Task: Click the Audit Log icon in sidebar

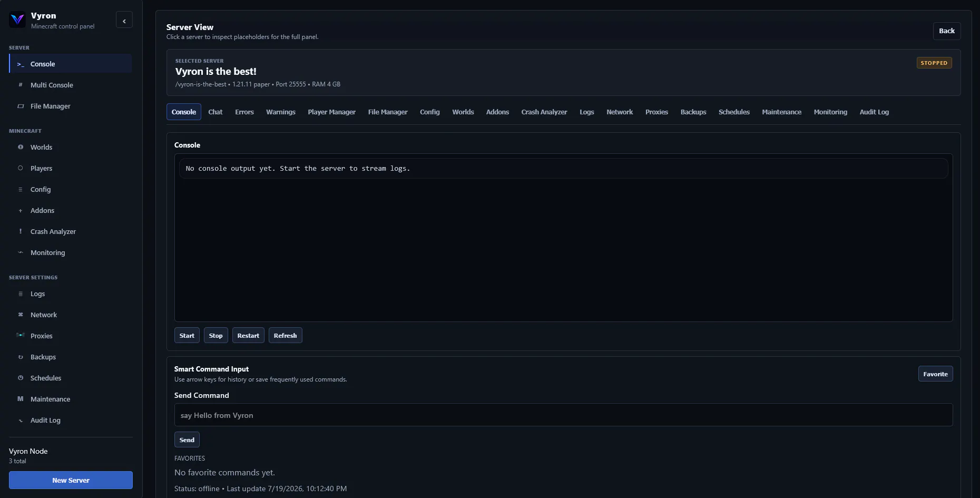Action: click(21, 420)
